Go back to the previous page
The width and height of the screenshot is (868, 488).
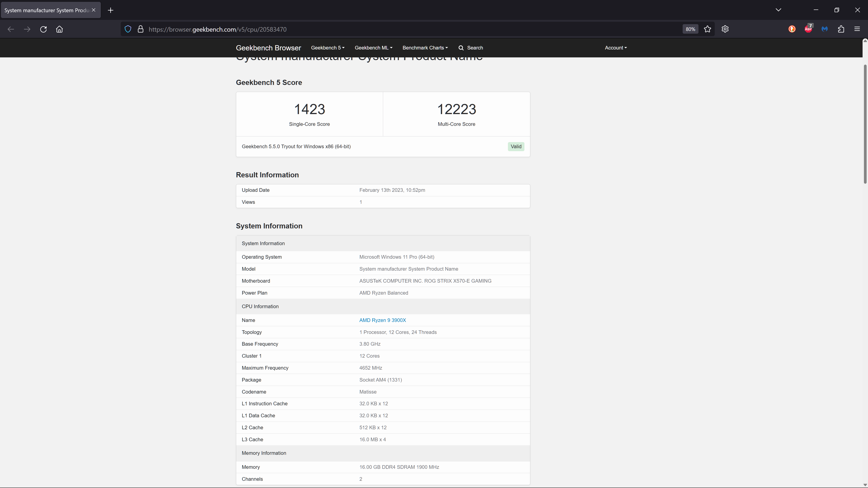pos(11,29)
